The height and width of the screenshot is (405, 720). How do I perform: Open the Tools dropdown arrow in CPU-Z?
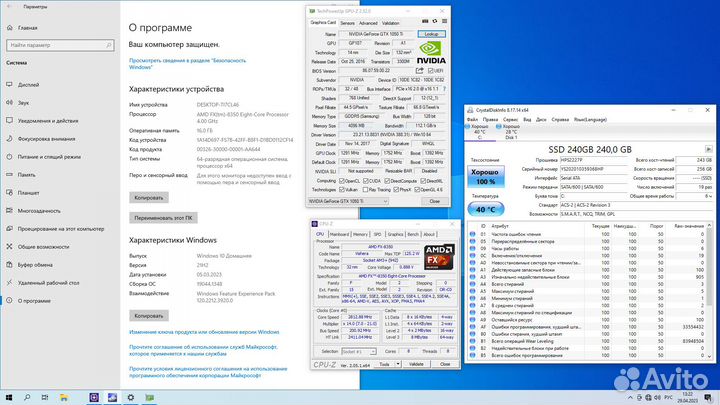pos(398,364)
